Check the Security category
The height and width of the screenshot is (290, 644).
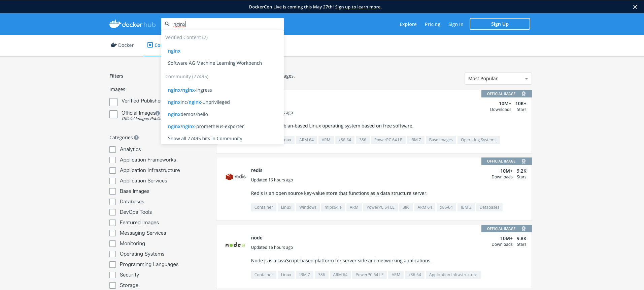112,275
